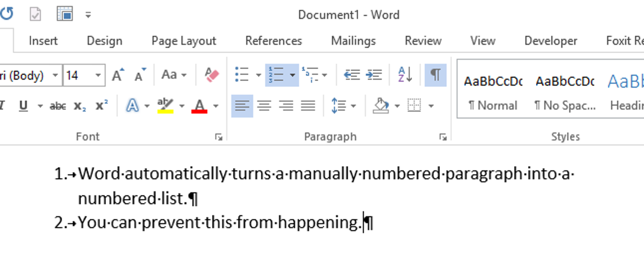Click text "You can prevent this from happening."

pos(220,223)
